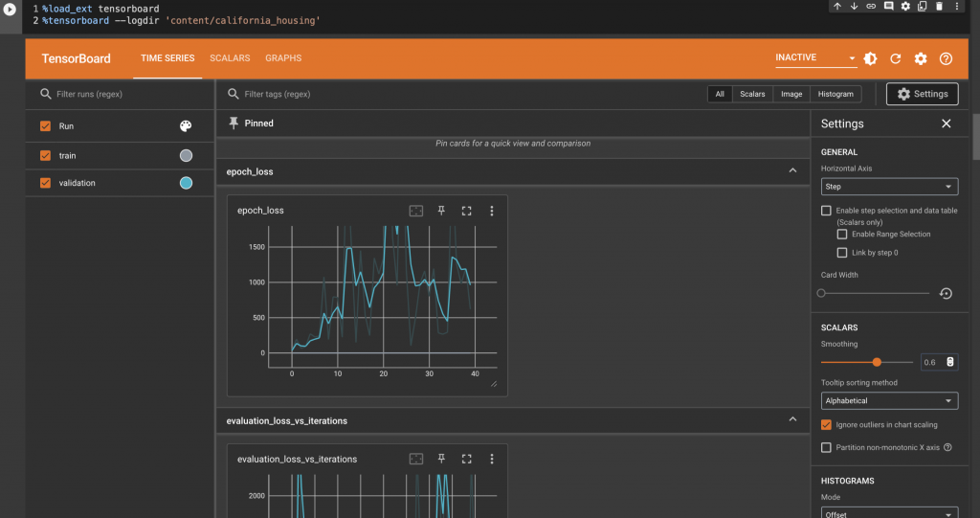Collapse the epoch_loss section

point(792,170)
